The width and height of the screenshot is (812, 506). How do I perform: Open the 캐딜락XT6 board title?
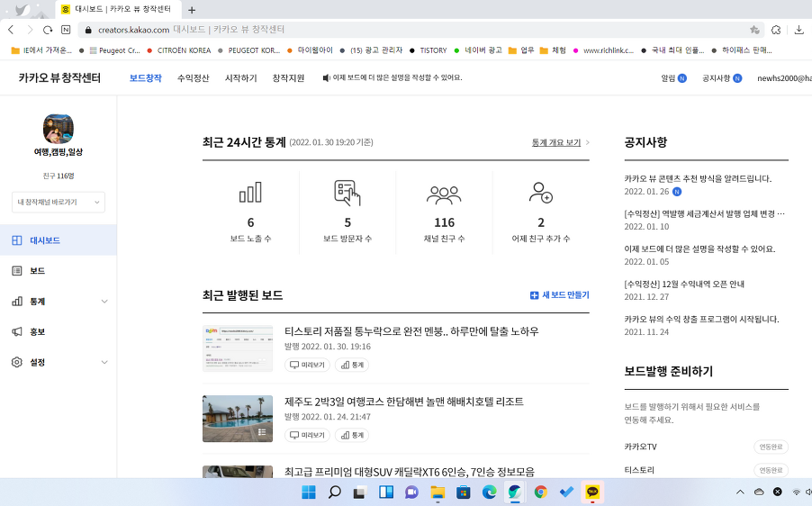410,472
